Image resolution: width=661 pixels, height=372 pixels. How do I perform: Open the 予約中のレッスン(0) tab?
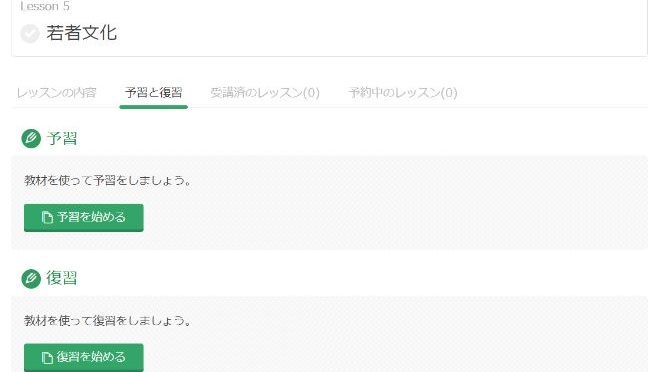click(403, 92)
